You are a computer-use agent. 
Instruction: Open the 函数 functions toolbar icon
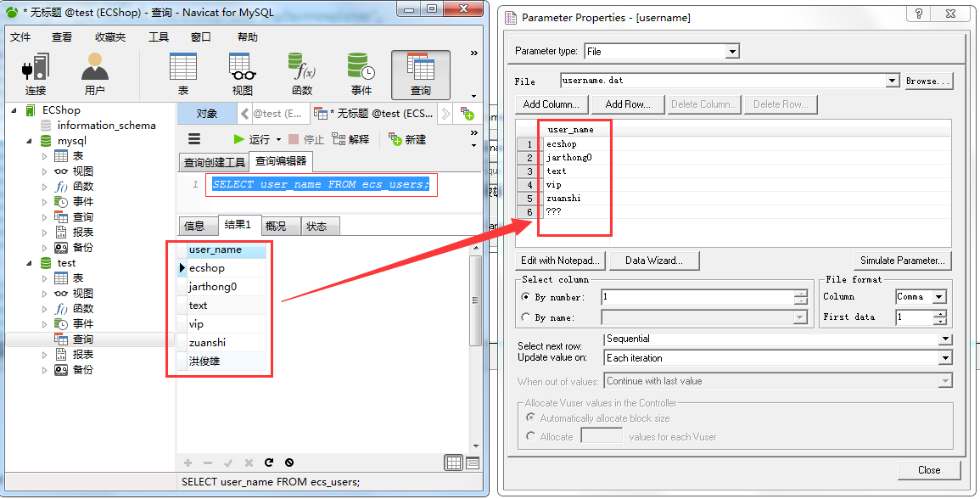(x=302, y=75)
